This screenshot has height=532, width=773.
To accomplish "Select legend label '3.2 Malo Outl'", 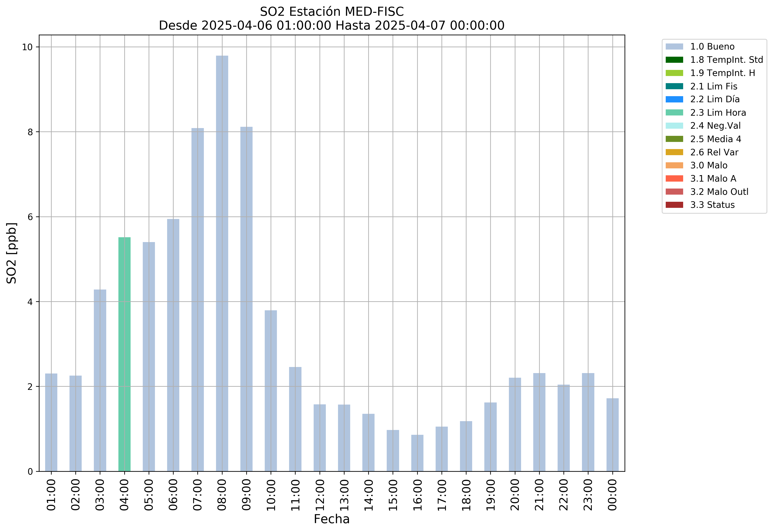I will point(719,192).
